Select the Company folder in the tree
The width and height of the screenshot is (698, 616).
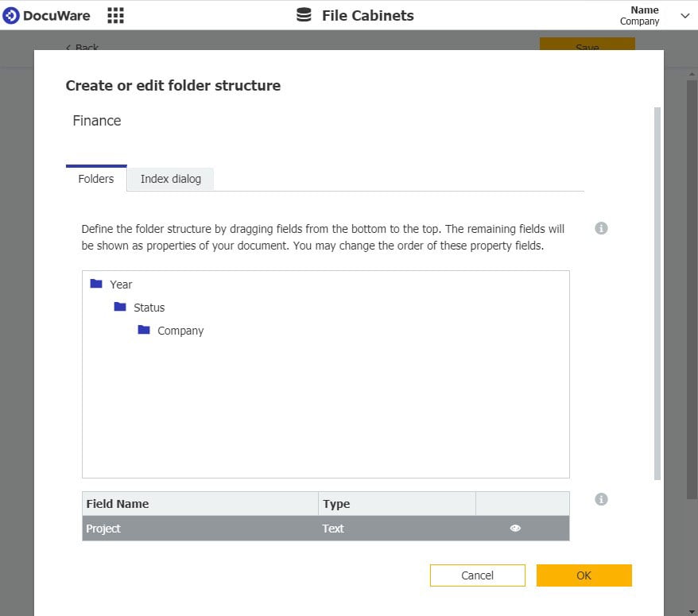coord(180,331)
